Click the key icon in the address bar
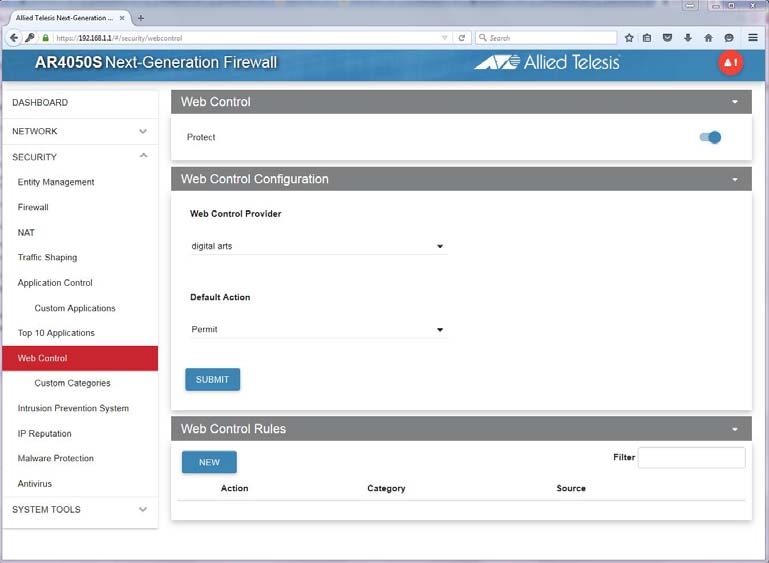The image size is (769, 563). (30, 38)
